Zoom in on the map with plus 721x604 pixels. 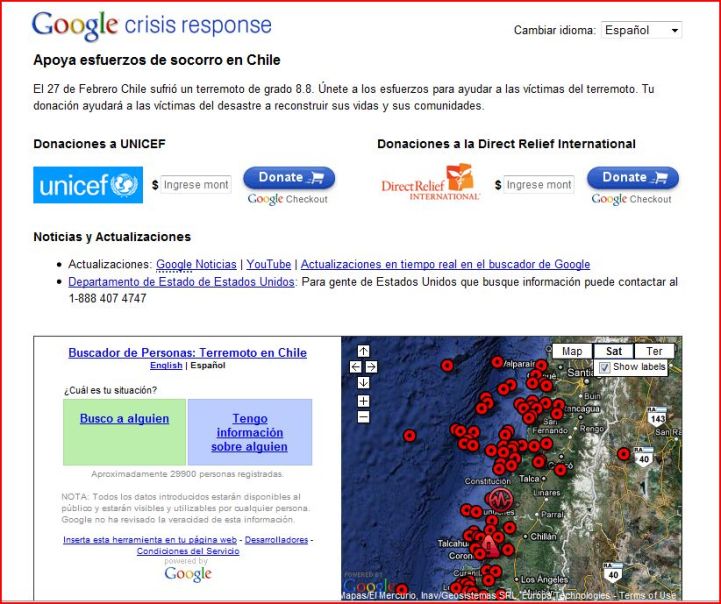[363, 401]
